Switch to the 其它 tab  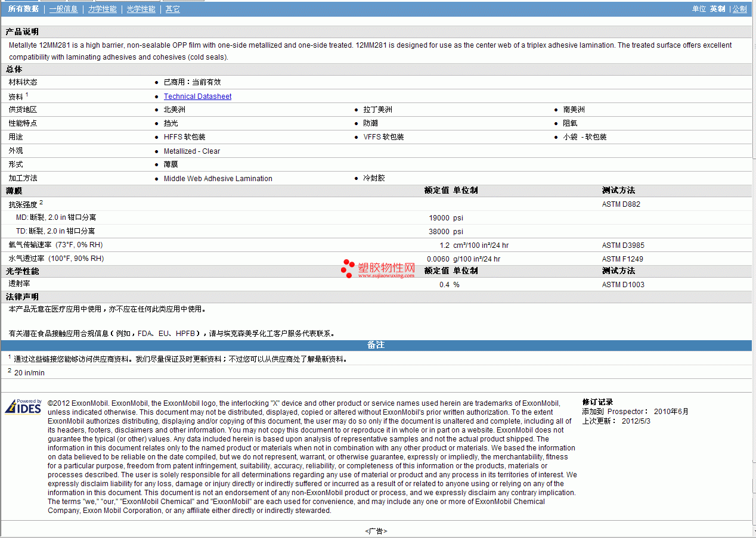(172, 9)
